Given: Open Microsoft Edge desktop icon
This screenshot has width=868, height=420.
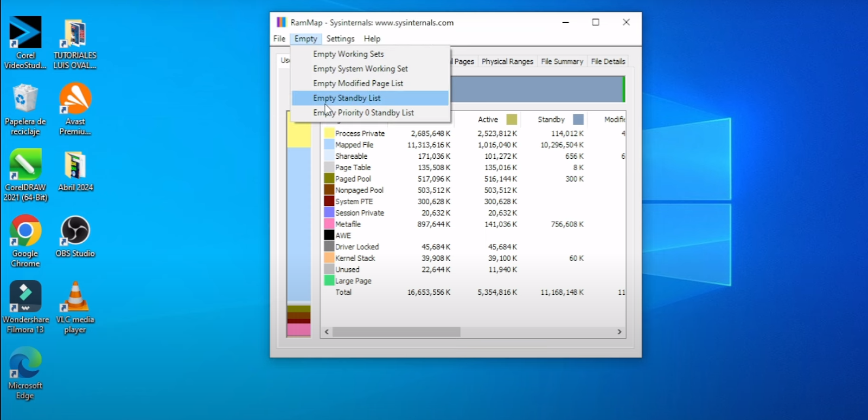Looking at the screenshot, I should (25, 373).
